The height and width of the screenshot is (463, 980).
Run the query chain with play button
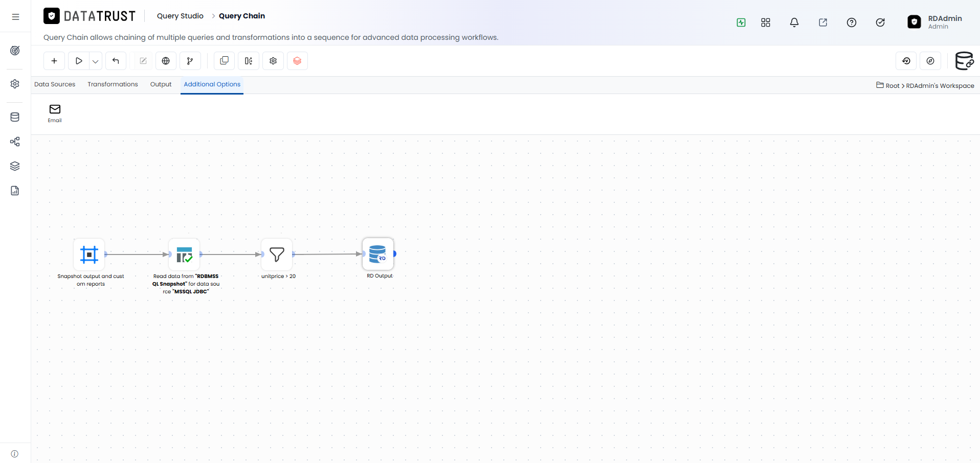[79, 61]
